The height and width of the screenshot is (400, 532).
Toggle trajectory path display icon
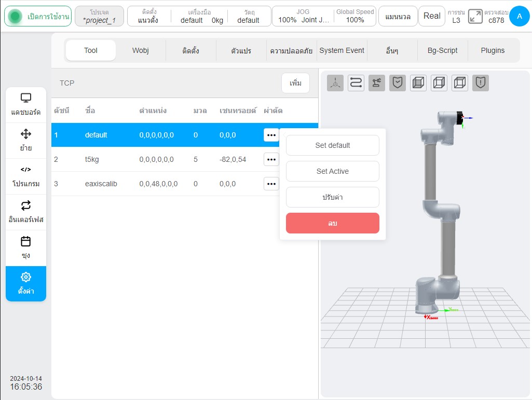point(356,83)
